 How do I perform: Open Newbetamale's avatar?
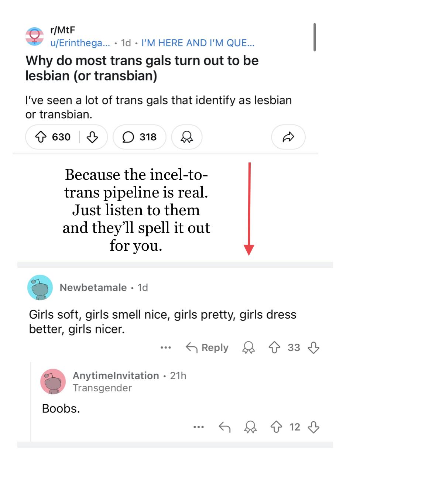[x=40, y=287]
